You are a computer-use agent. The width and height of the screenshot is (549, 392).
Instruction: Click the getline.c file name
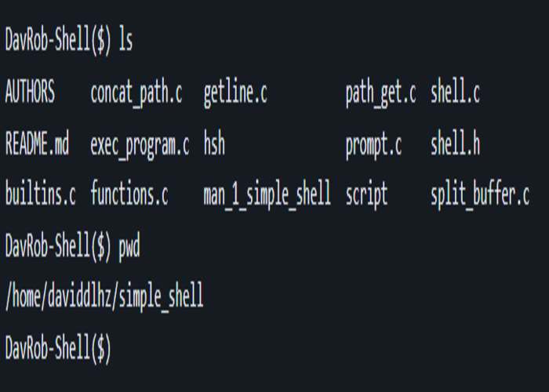[235, 94]
